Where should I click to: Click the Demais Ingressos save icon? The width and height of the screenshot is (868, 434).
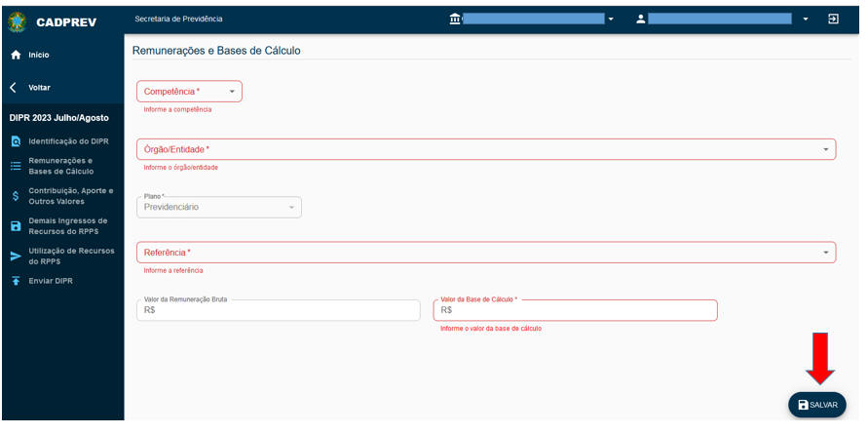tap(16, 226)
